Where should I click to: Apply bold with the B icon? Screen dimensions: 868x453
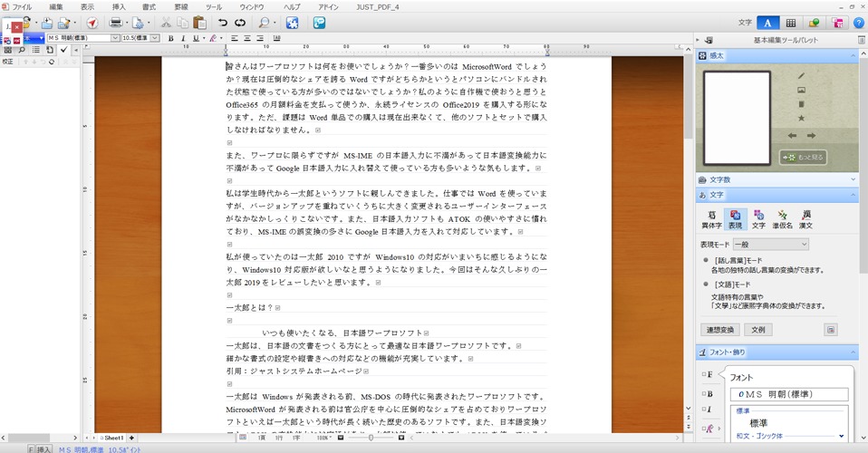click(x=170, y=38)
